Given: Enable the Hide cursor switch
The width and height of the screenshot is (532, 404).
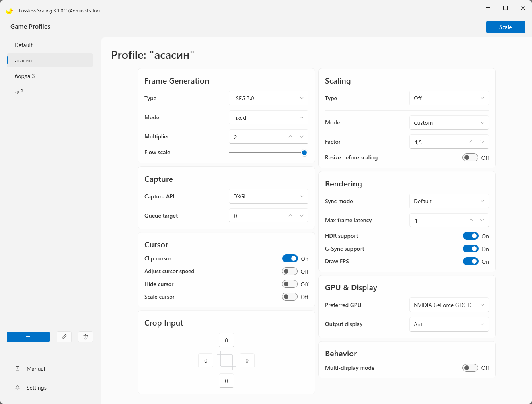Looking at the screenshot, I should [290, 284].
